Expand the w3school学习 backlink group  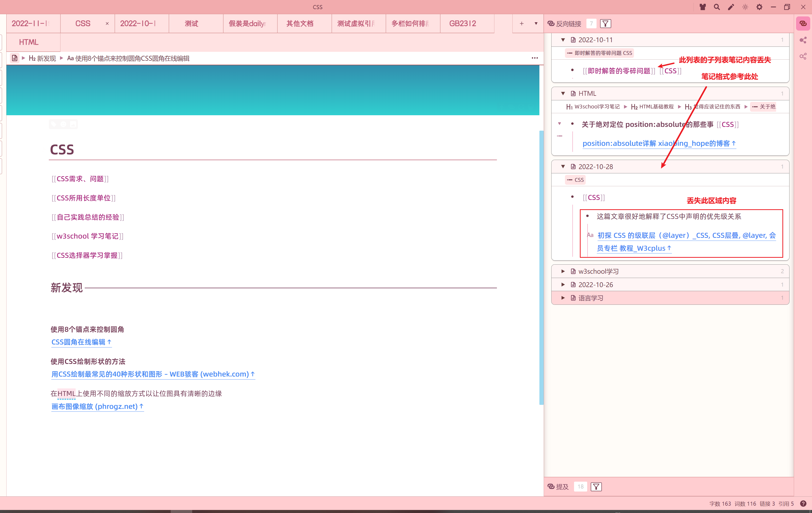click(563, 271)
